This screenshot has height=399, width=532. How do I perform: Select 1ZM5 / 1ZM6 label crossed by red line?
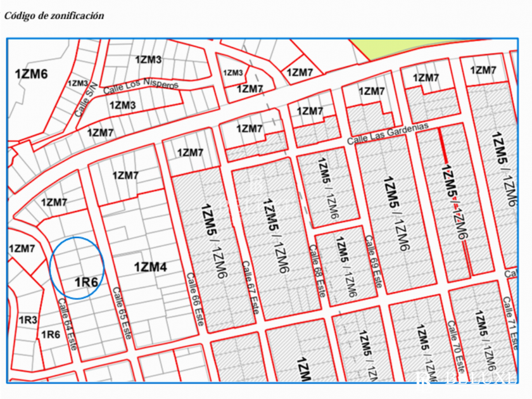pyautogui.click(x=455, y=202)
